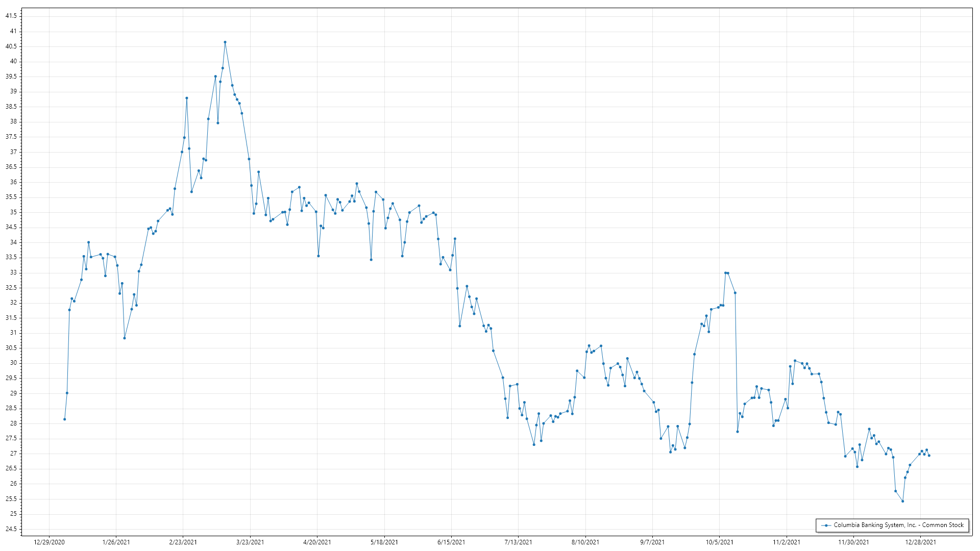Screen dimensions: 980x551
Task: Select the 2/23/2021 x-axis date label
Action: click(x=183, y=542)
